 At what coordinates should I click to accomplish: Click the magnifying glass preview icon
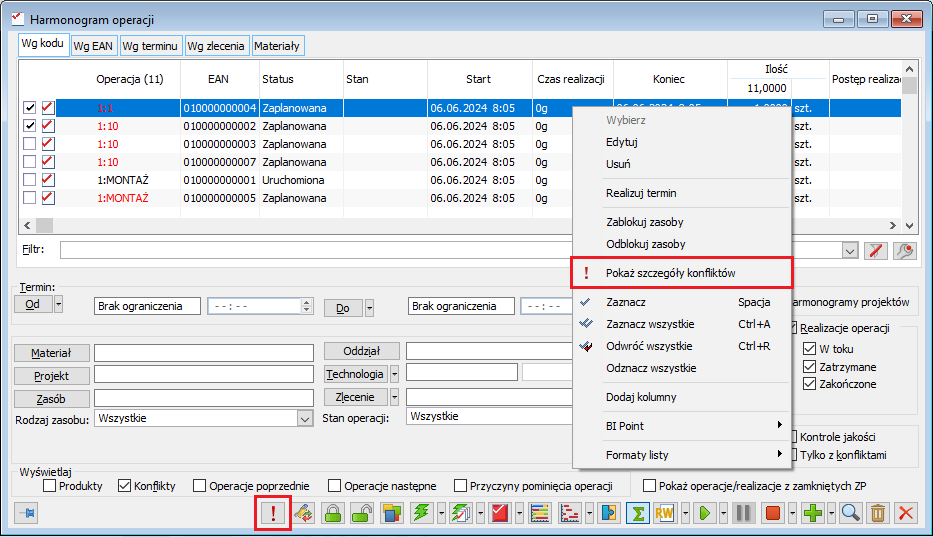coord(850,513)
